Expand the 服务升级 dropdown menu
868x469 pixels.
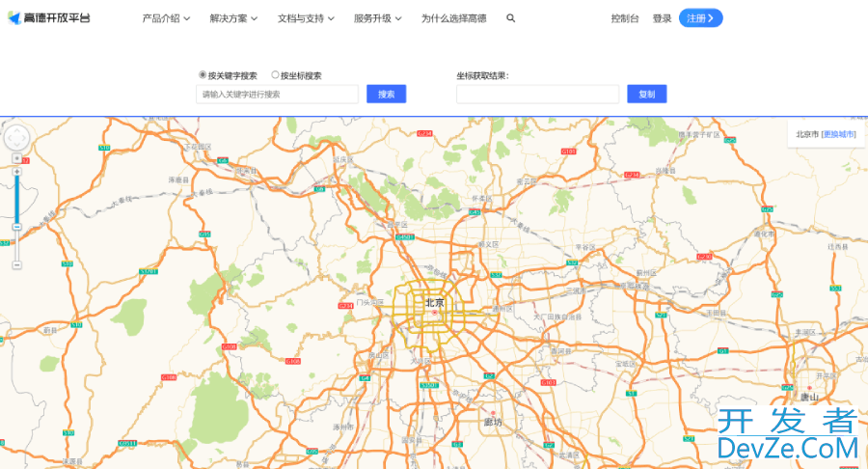[x=377, y=18]
